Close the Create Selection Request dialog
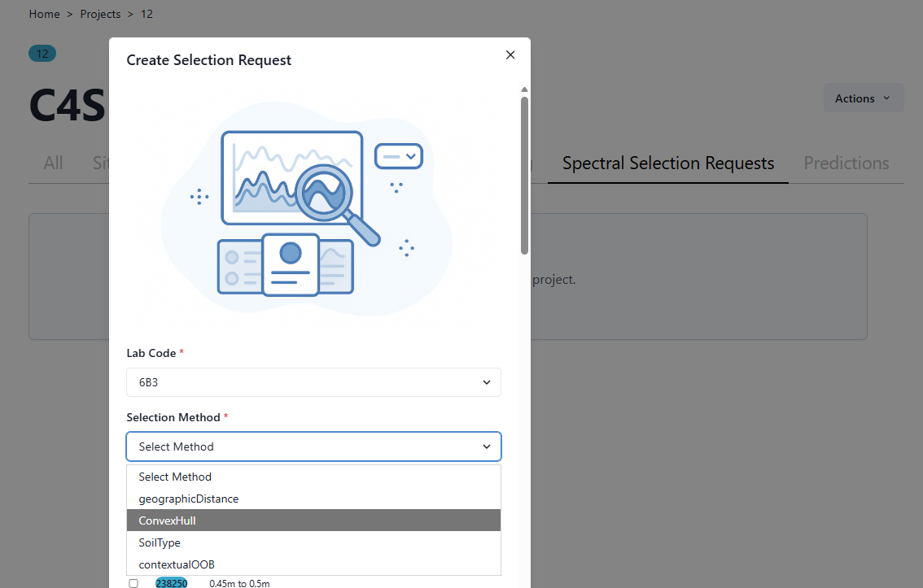The width and height of the screenshot is (923, 588). tap(510, 55)
